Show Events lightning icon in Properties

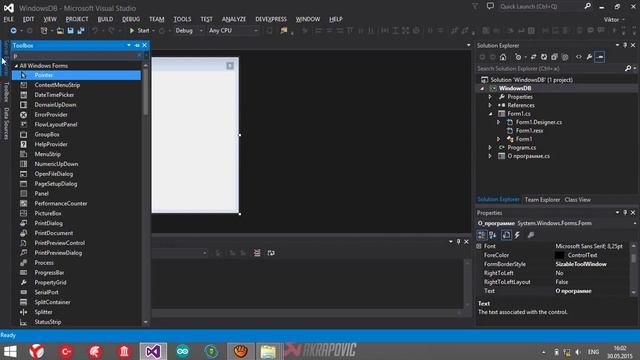click(517, 235)
